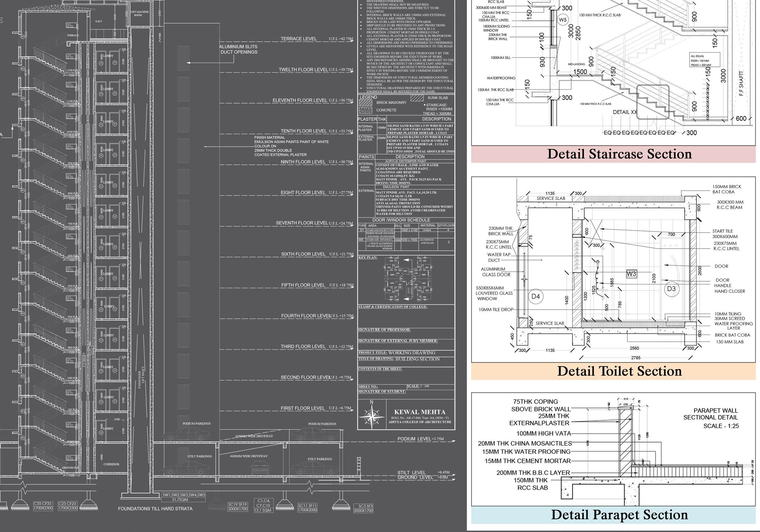760x532 pixels.
Task: Click the D3 circular door marker
Action: point(671,289)
